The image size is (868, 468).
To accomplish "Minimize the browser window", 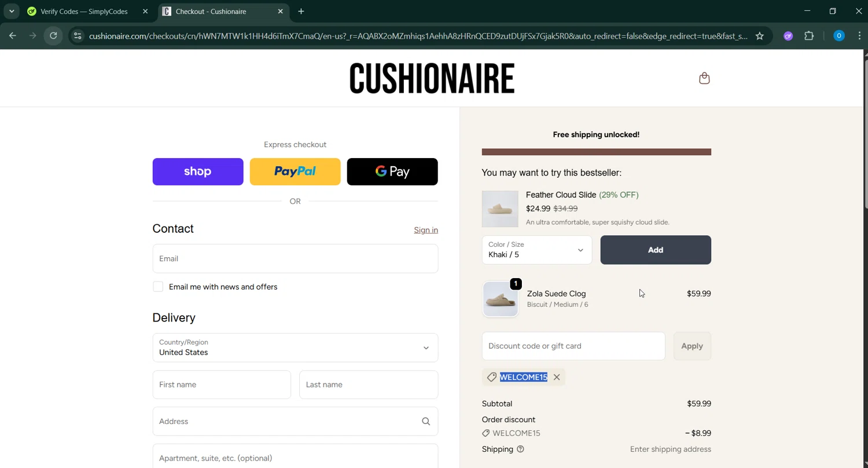I will pos(807,11).
